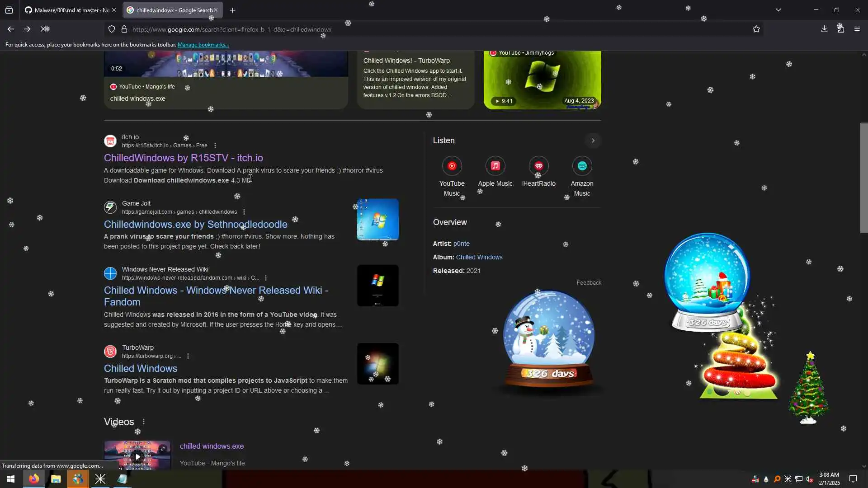868x488 pixels.
Task: Bookmark this page with star icon
Action: tap(756, 29)
